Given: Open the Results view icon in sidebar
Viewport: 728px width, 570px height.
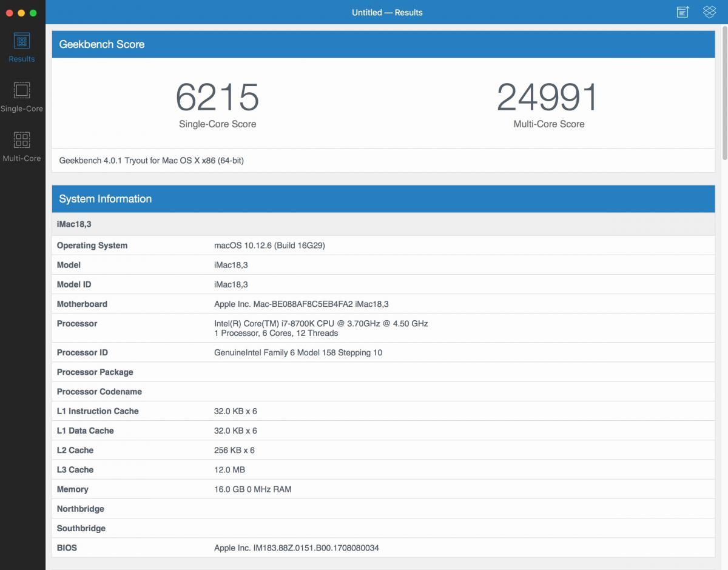Looking at the screenshot, I should point(22,41).
